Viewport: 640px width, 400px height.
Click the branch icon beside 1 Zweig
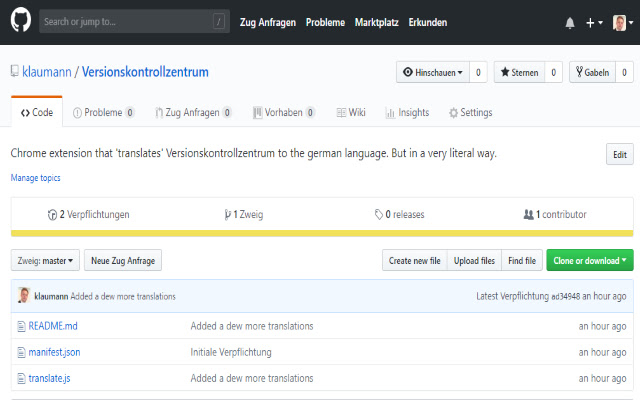[227, 215]
